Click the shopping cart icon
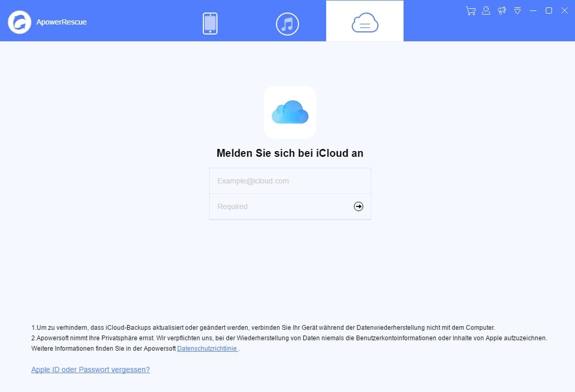The width and height of the screenshot is (575, 392). (x=470, y=10)
